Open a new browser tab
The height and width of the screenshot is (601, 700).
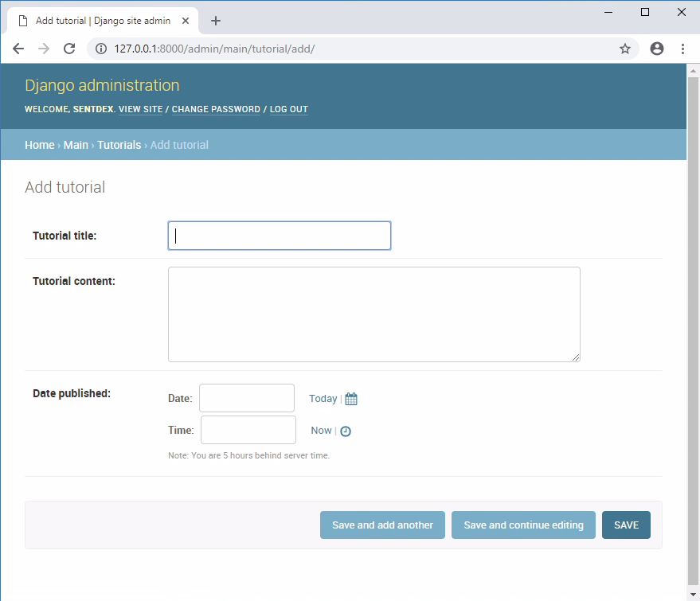[216, 21]
